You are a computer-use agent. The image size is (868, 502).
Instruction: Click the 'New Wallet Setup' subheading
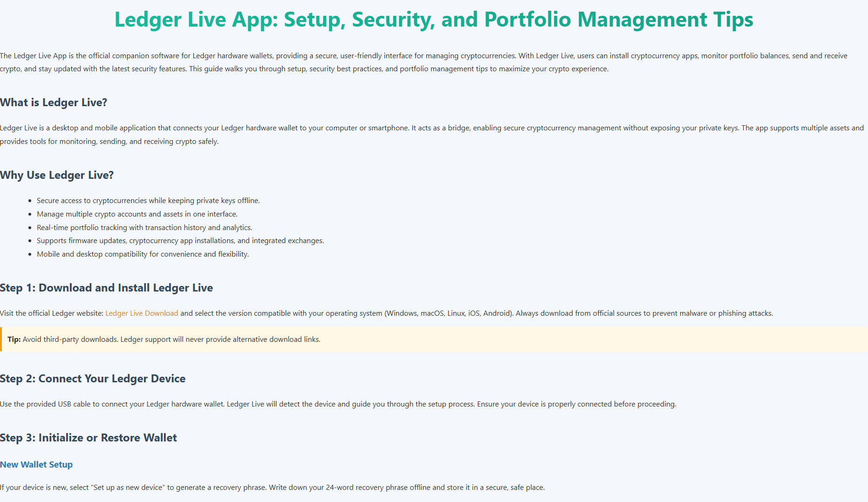tap(36, 465)
